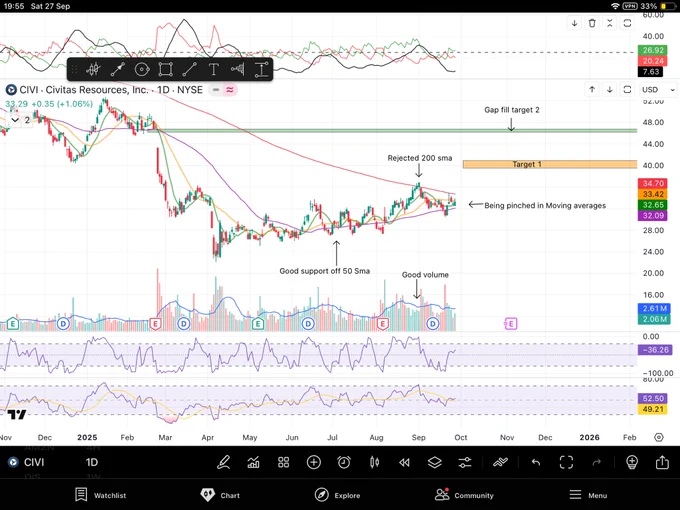Open the drawing tools pencil icon
This screenshot has height=510, width=680.
224,462
